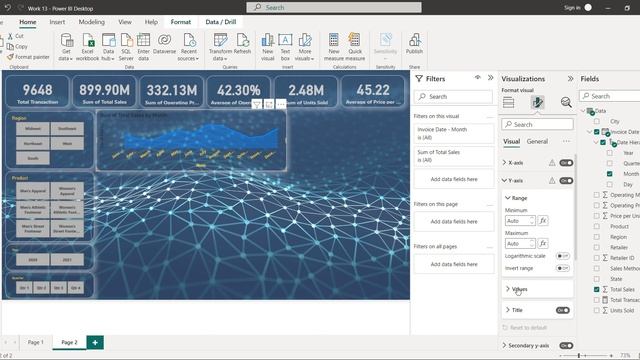This screenshot has width=640, height=360.
Task: Collapse the Visualizations pane chevrons
Action: coord(570,79)
